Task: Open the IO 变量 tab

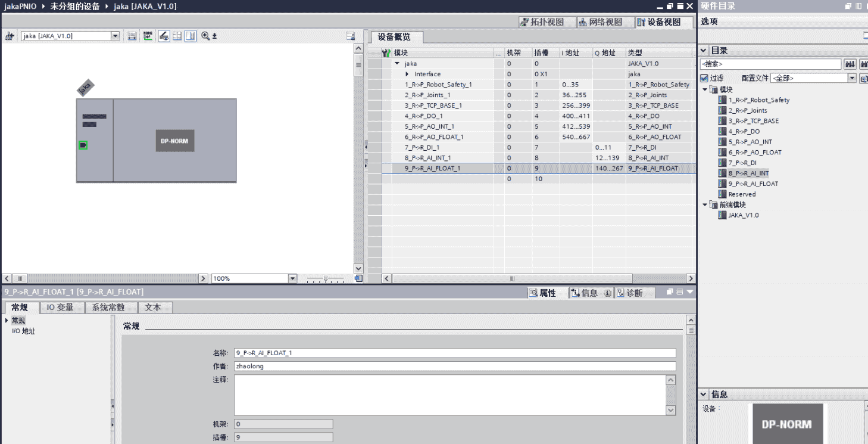Action: click(x=60, y=308)
